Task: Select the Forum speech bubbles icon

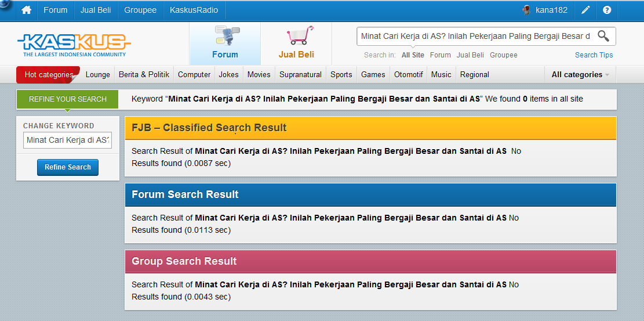Action: (x=227, y=35)
